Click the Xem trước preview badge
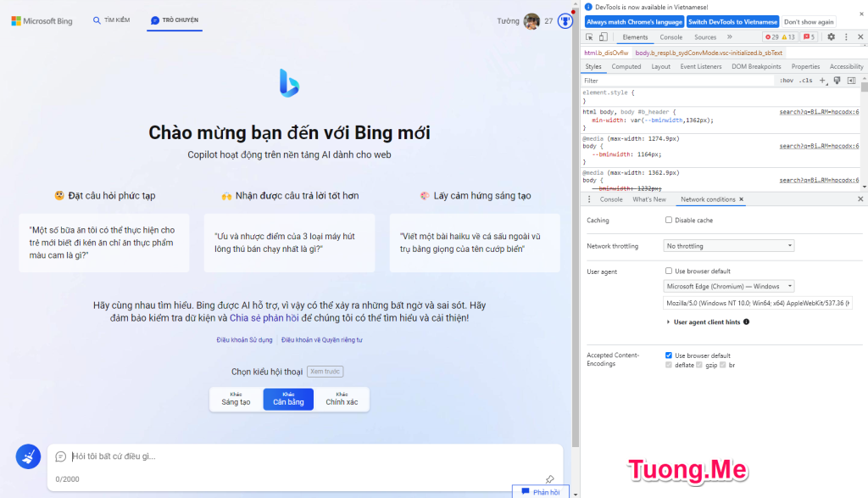The height and width of the screenshot is (498, 868). click(325, 372)
